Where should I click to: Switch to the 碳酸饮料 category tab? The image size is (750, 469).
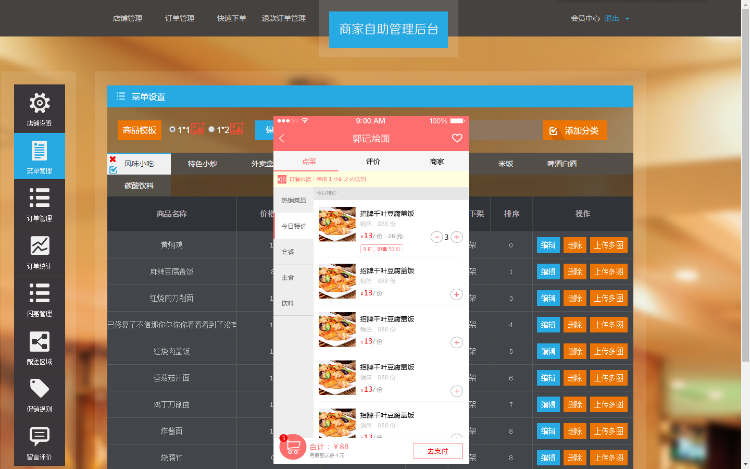click(139, 185)
